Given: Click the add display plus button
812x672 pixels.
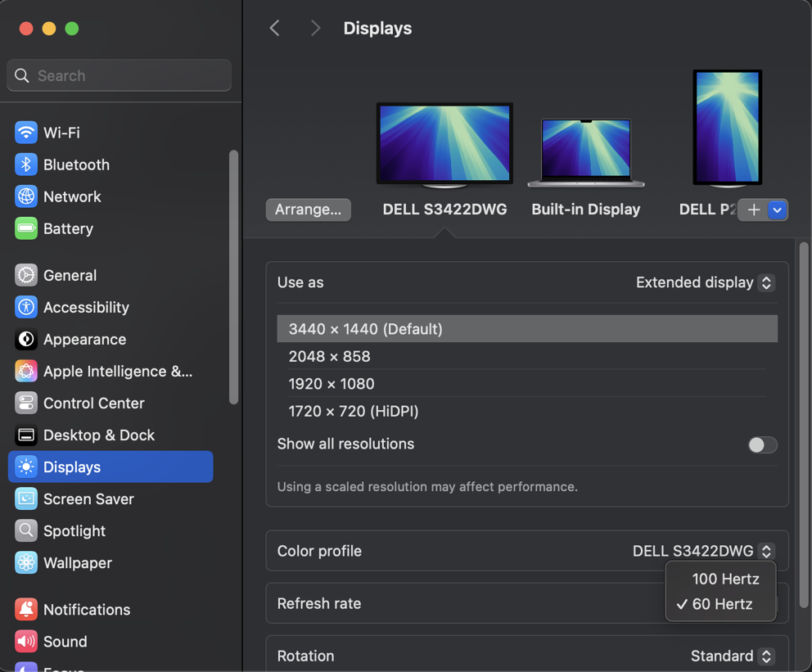Looking at the screenshot, I should [753, 210].
